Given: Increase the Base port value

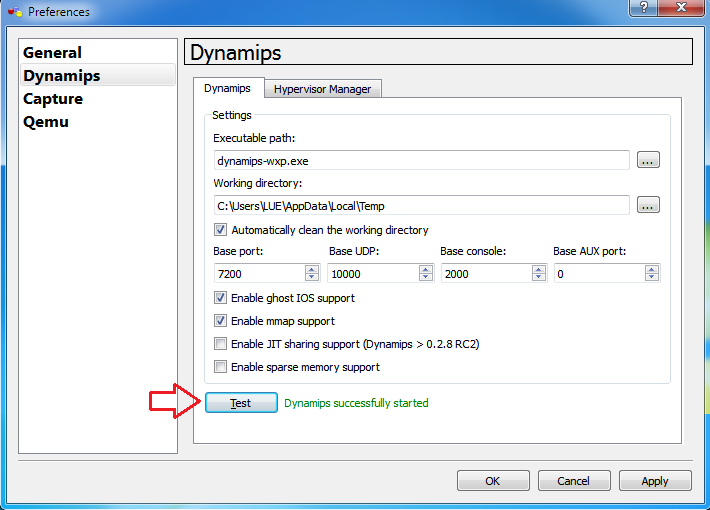Looking at the screenshot, I should (x=312, y=269).
